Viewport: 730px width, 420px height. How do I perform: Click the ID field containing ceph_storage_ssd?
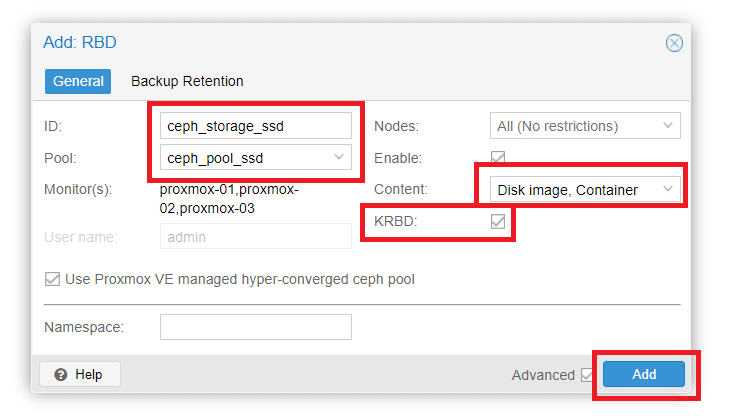click(255, 126)
